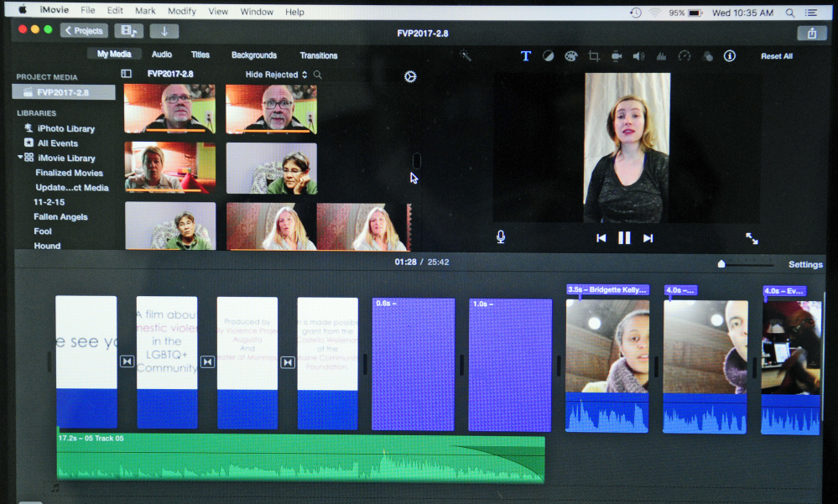Open the volume adjustment controls
The image size is (838, 504).
click(x=638, y=56)
